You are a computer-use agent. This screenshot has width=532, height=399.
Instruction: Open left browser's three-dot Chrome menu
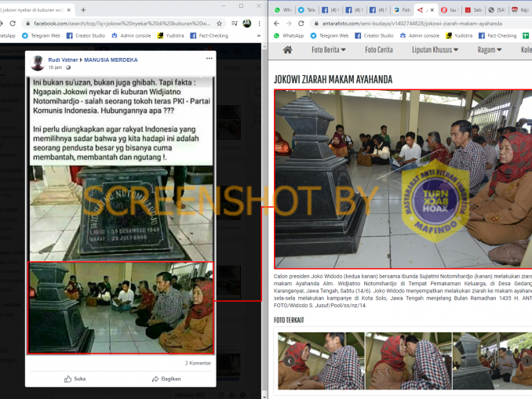pos(259,24)
